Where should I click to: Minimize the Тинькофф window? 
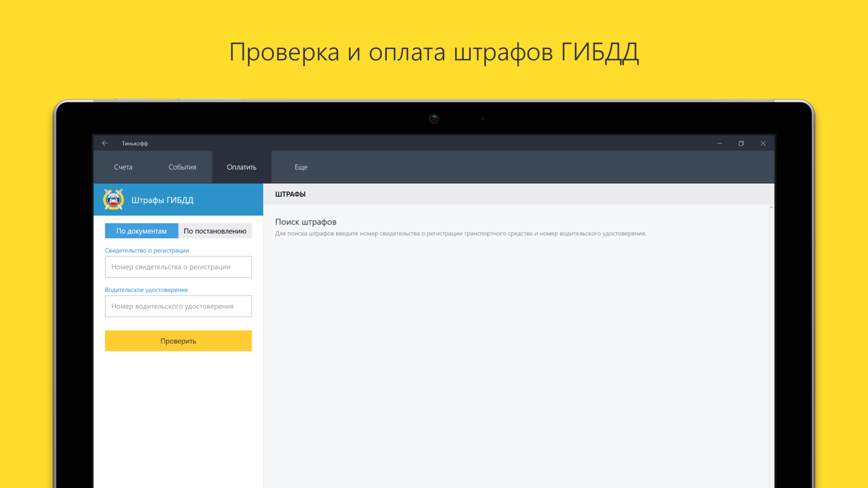[719, 143]
